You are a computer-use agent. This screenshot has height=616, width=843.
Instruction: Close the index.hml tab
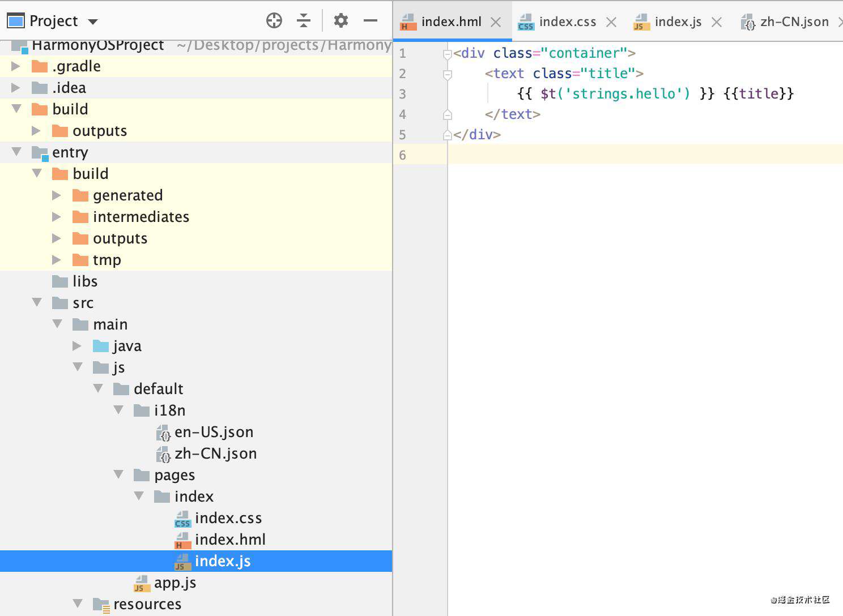tap(496, 22)
